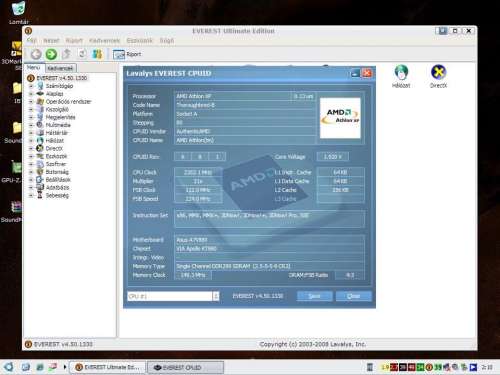This screenshot has width=500, height=375.
Task: Switch to the Menu sidebar tab
Action: click(34, 68)
